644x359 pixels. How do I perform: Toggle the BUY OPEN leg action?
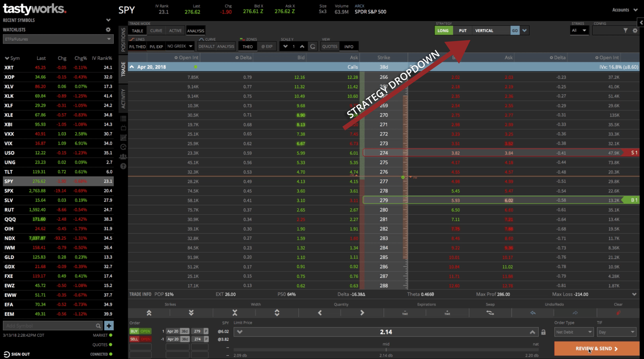140,331
